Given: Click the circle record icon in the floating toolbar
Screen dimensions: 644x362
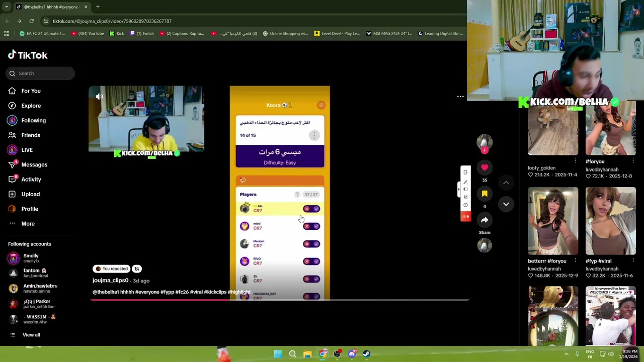Looking at the screenshot, I should click(x=465, y=205).
